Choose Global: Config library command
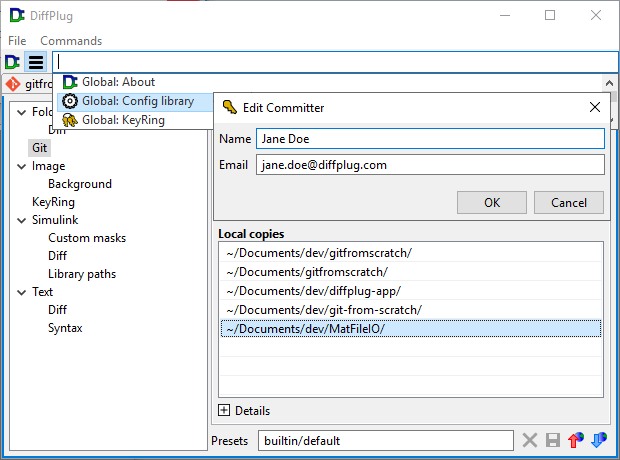This screenshot has width=620, height=460. click(136, 101)
